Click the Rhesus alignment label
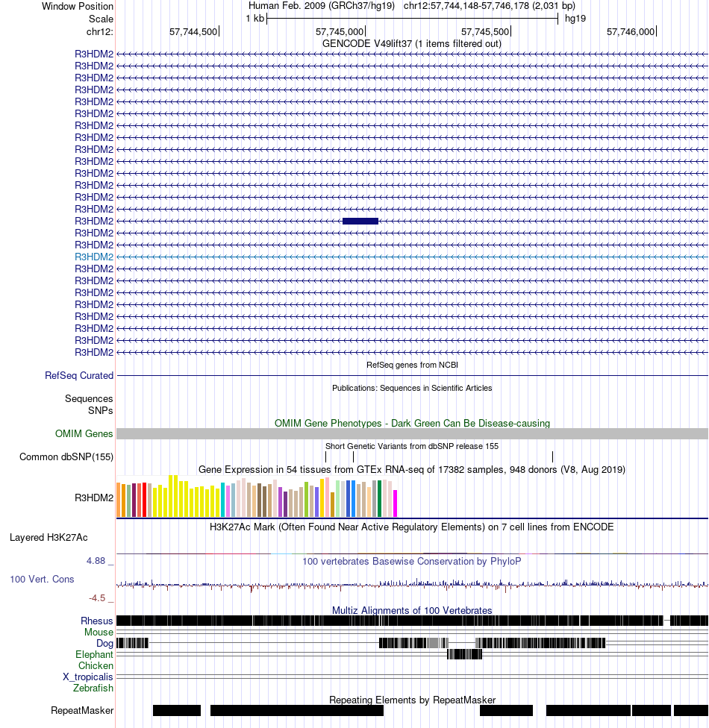The height and width of the screenshot is (728, 709). 96,621
